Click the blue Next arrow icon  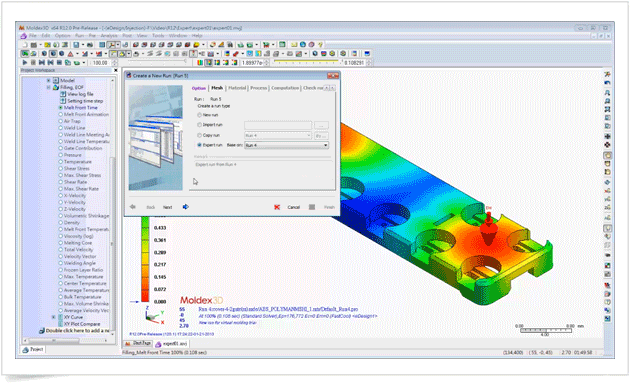[185, 207]
